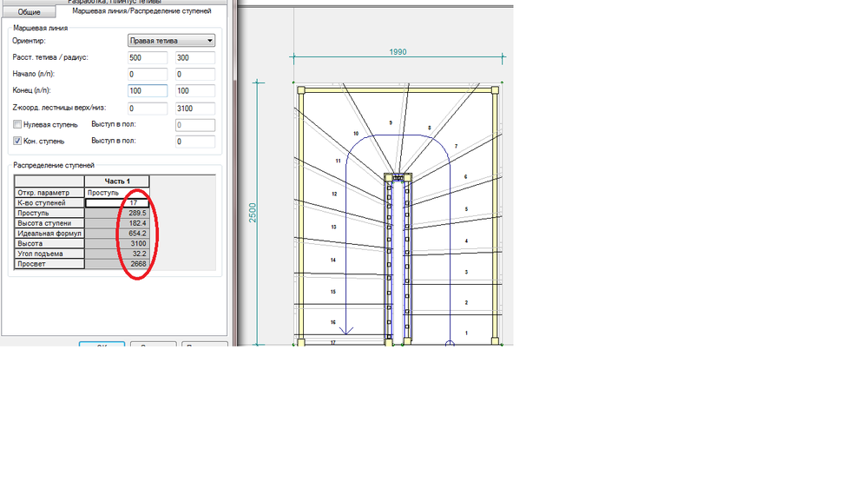Click the Идеальная формул row label
The image size is (868, 488).
click(x=49, y=234)
